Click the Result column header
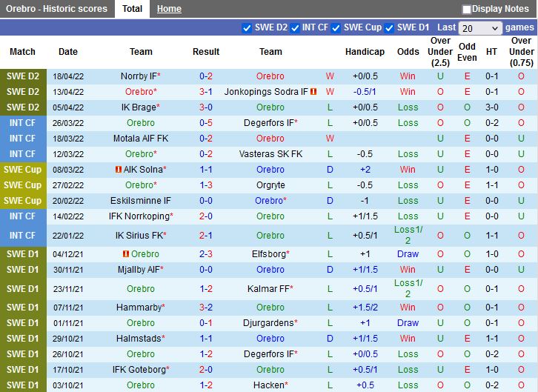Screen dimensions: 538x392 coord(206,52)
